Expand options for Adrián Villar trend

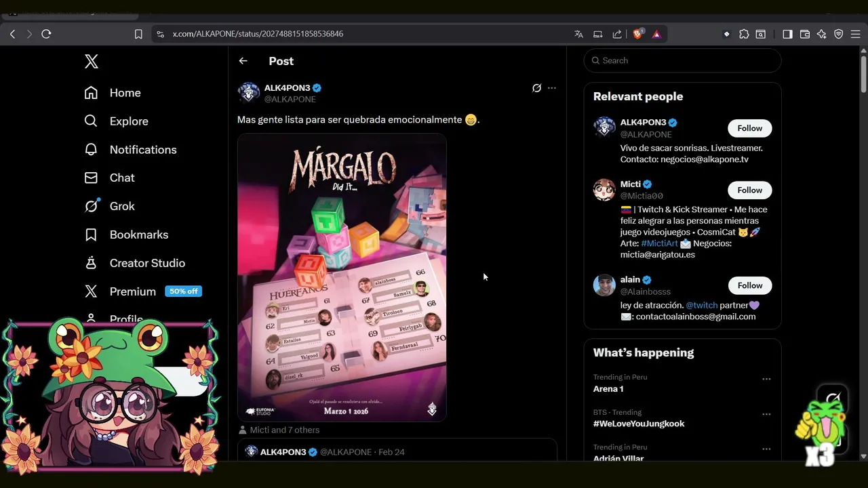point(766,449)
